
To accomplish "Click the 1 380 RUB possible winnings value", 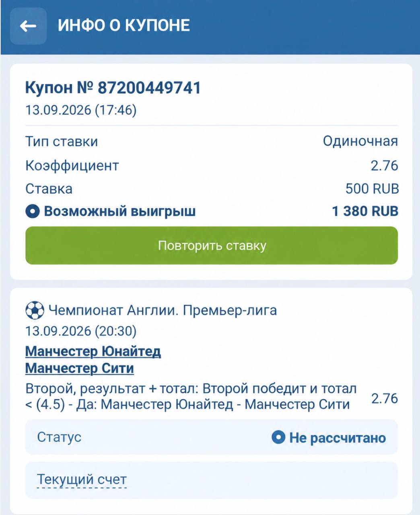I will pos(365,211).
